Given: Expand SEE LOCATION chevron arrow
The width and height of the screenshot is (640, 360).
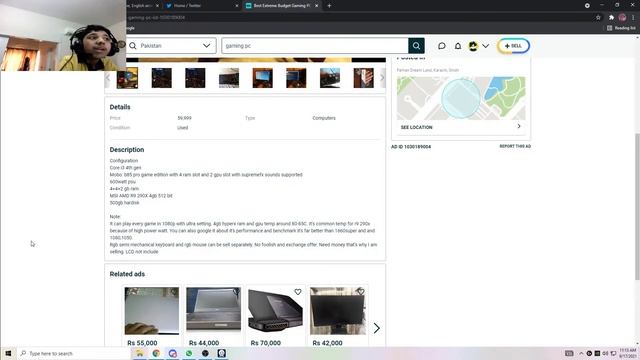Looking at the screenshot, I should pos(519,127).
